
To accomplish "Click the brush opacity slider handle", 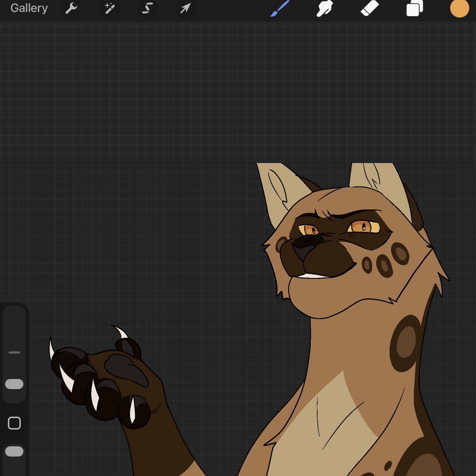I will point(14,451).
